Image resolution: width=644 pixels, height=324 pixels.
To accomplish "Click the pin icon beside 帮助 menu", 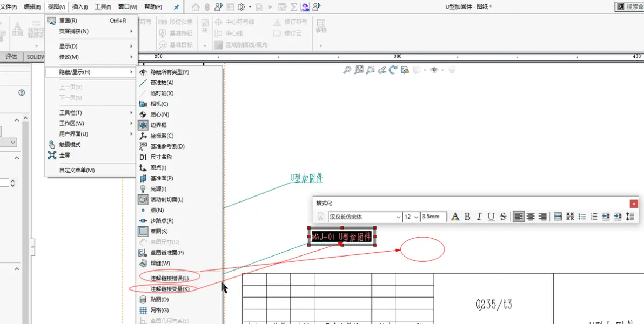I will tap(177, 7).
